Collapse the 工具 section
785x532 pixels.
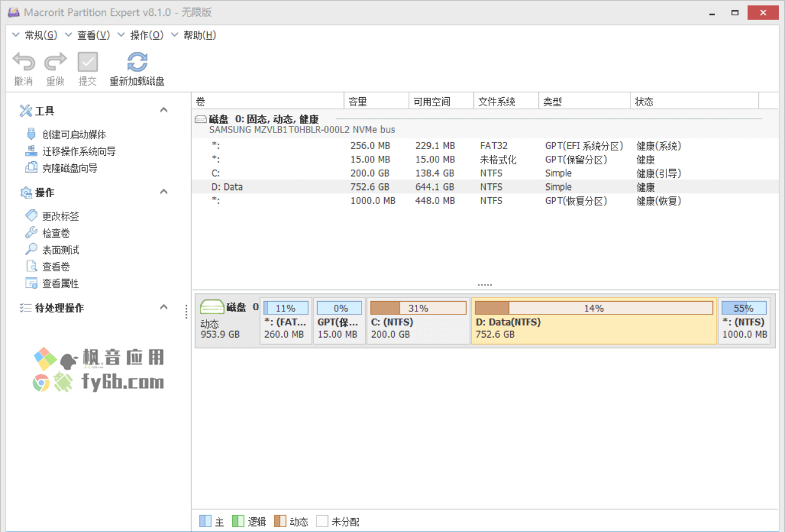164,110
